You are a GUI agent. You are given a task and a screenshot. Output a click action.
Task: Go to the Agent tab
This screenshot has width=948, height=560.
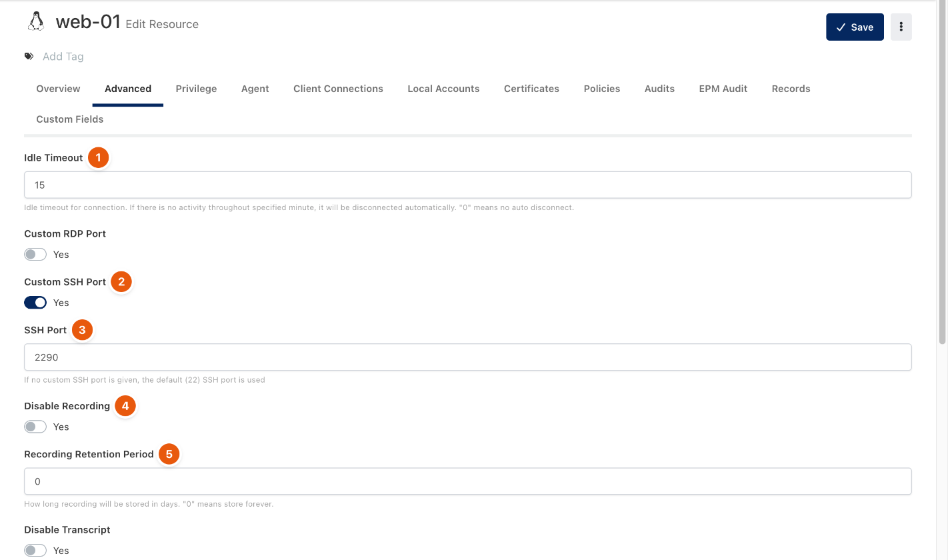[x=255, y=89]
